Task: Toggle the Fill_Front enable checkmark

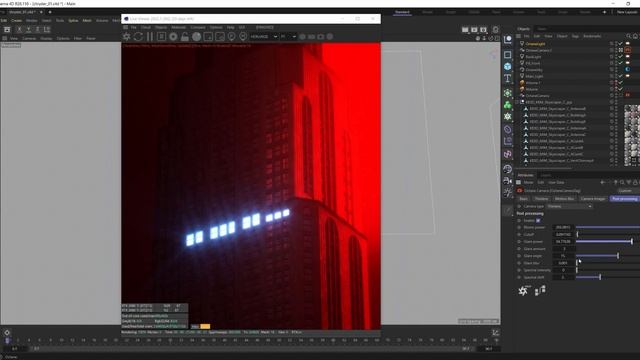Action: point(620,63)
